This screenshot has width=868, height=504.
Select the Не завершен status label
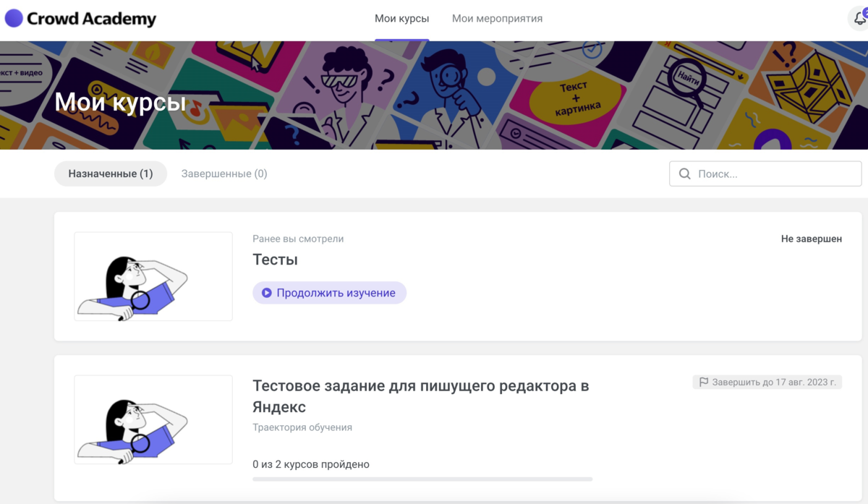coord(812,239)
